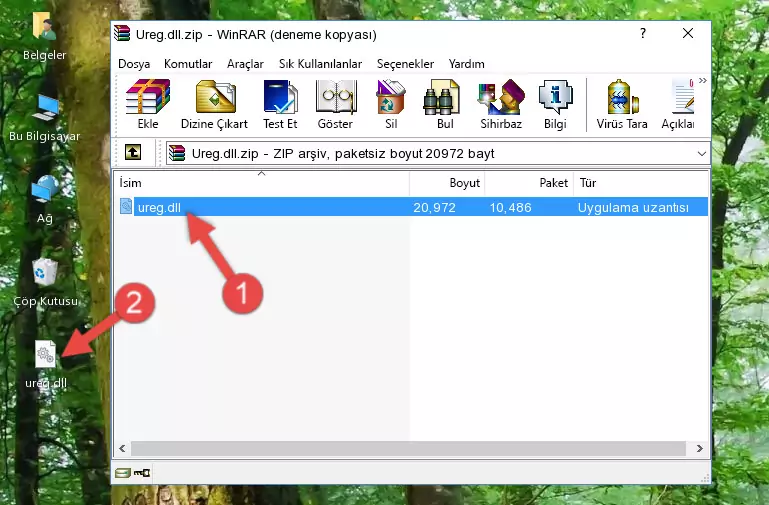Sort by İsim column header
Screen dimensions: 769x505
(x=262, y=183)
